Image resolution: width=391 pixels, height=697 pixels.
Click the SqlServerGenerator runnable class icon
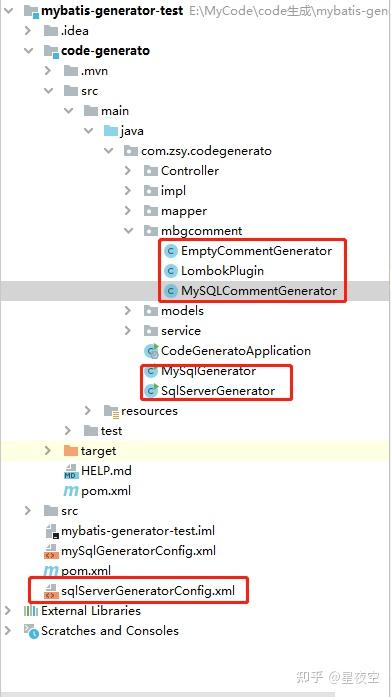pos(152,390)
